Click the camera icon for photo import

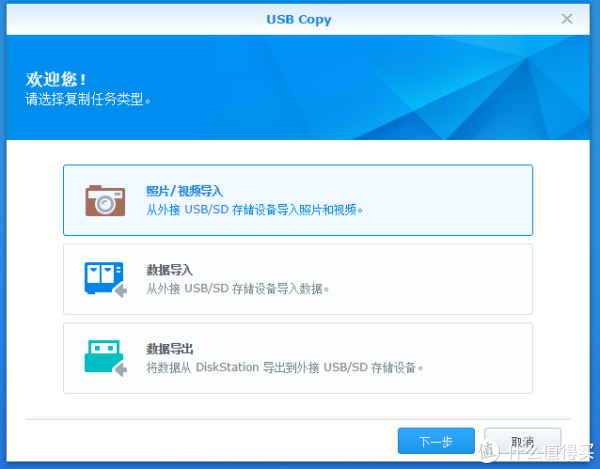(x=104, y=200)
